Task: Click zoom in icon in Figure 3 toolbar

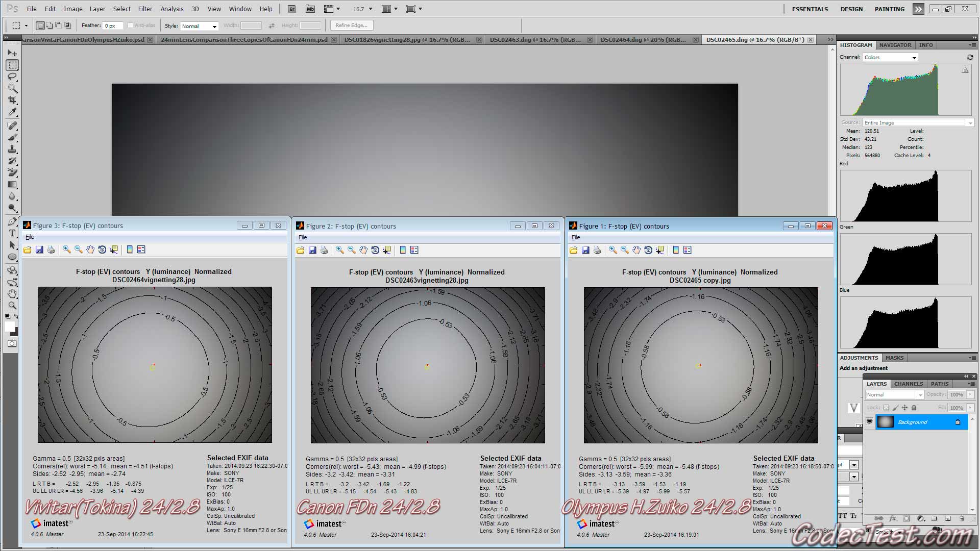Action: [x=67, y=249]
